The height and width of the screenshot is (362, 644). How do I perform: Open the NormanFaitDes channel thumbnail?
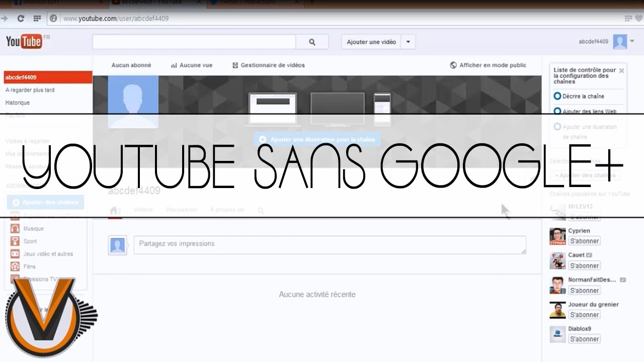(x=557, y=285)
